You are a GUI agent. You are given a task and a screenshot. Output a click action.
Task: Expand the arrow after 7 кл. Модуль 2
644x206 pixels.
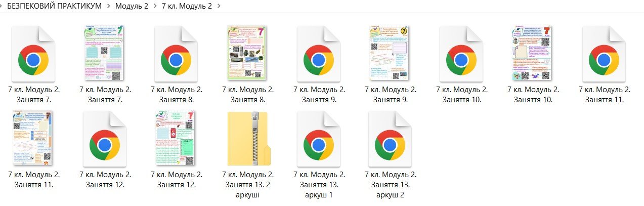pos(218,6)
